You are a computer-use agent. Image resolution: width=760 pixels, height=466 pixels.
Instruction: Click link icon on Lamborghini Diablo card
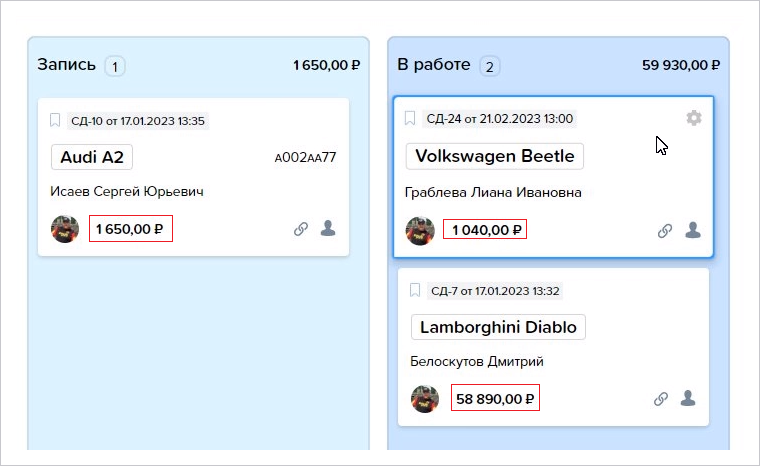coord(661,399)
